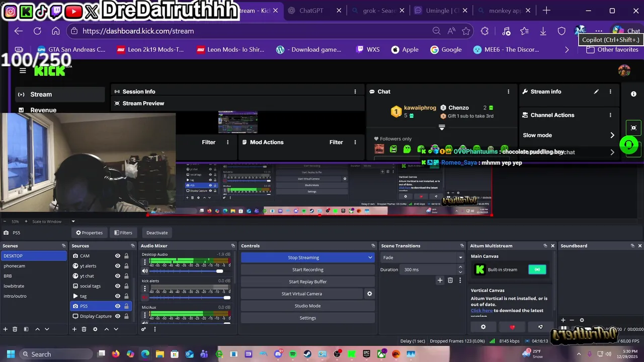Hide the CAM source eye icon
The image size is (644, 362).
(118, 256)
